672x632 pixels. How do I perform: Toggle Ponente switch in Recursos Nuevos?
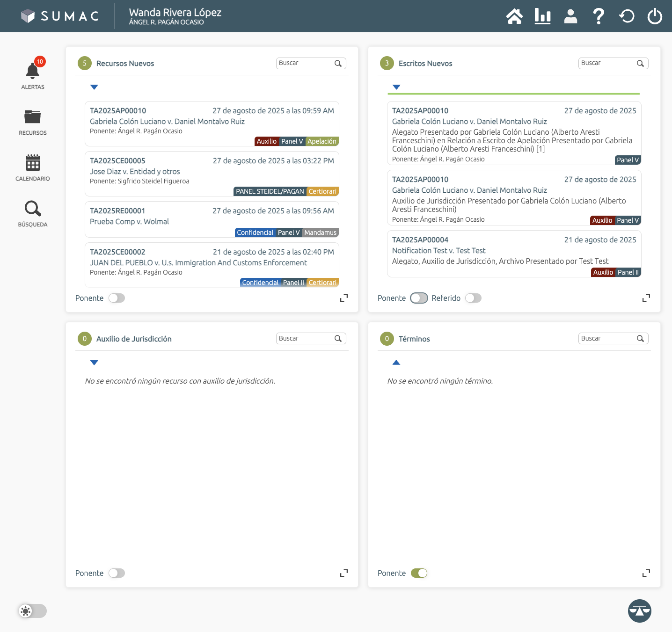coord(117,298)
